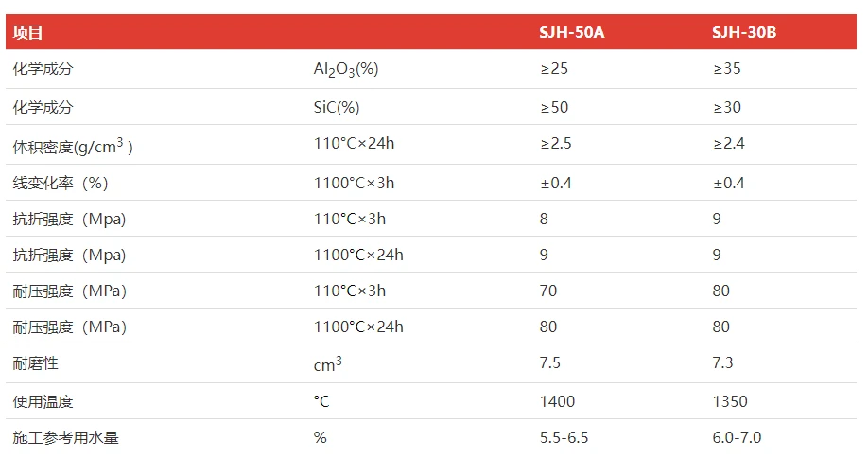Click the SiC(%) cell
The image size is (868, 459).
coord(337,107)
